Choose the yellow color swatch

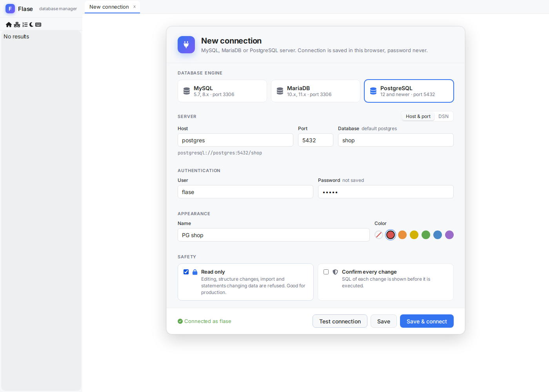coord(414,235)
